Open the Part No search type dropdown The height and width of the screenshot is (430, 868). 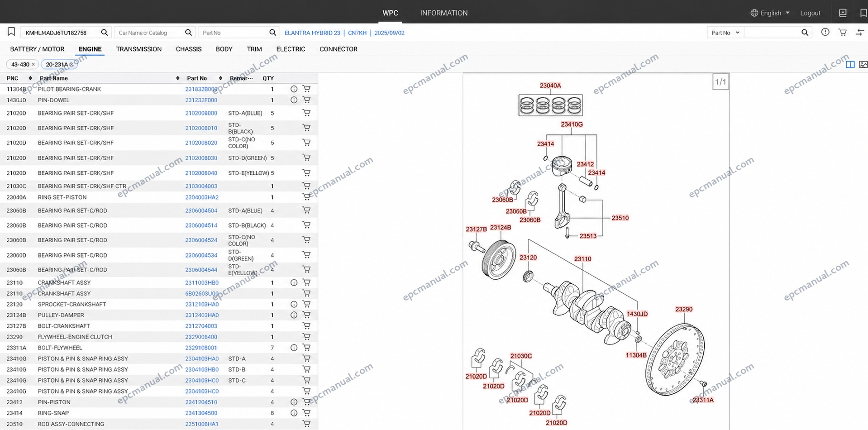click(725, 33)
